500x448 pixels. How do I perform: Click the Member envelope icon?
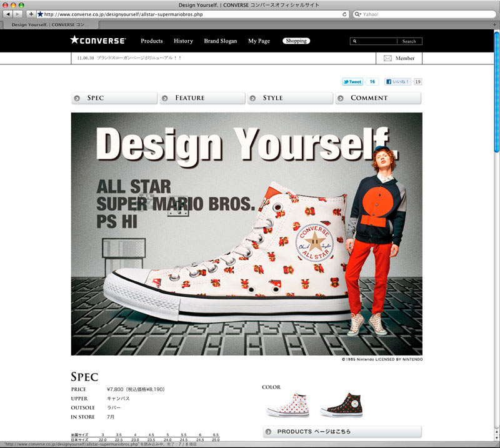(387, 58)
